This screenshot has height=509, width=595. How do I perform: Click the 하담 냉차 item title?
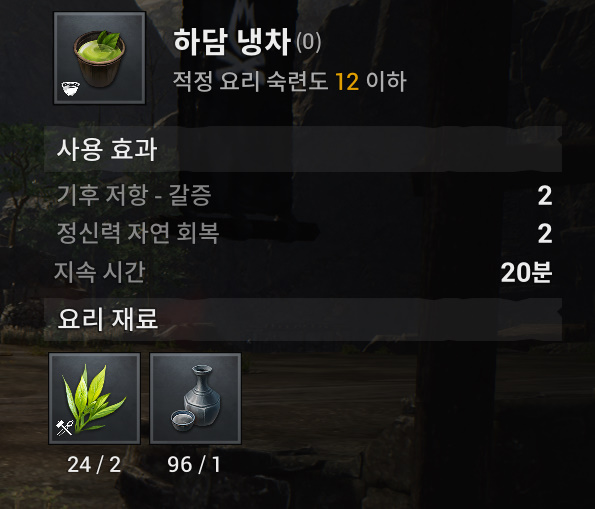click(232, 42)
